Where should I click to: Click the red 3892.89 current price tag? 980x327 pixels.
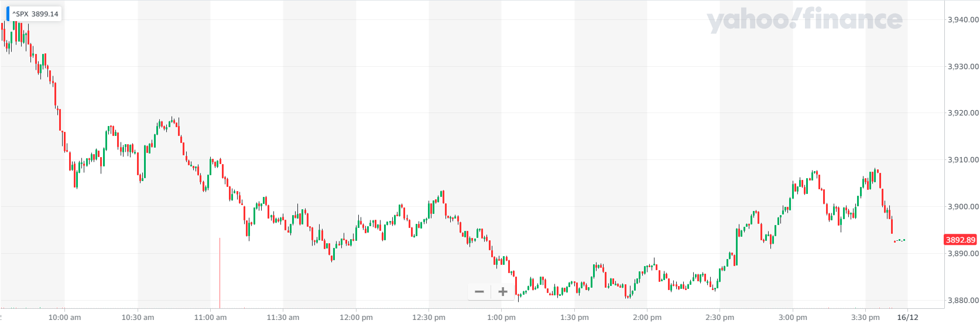coord(960,240)
